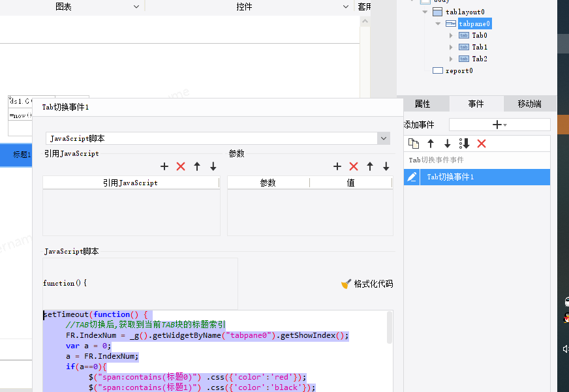Add a referenced JavaScript entry with plus icon
569x392 pixels.
[164, 166]
